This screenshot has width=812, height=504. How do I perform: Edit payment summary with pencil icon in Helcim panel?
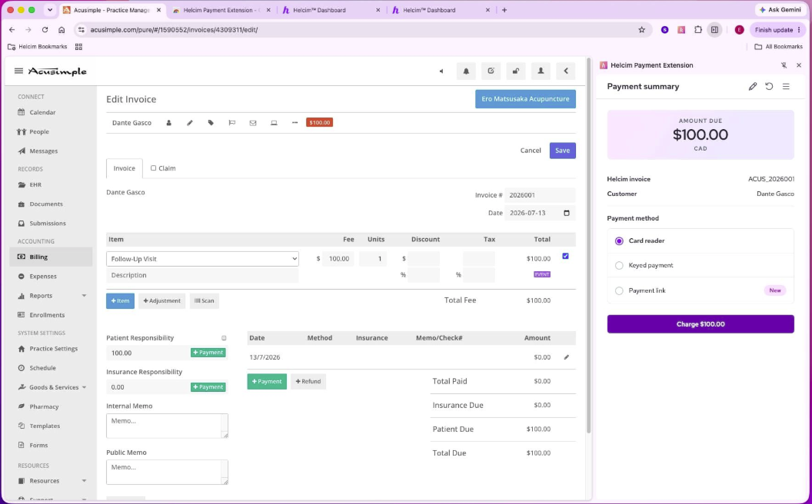(753, 86)
